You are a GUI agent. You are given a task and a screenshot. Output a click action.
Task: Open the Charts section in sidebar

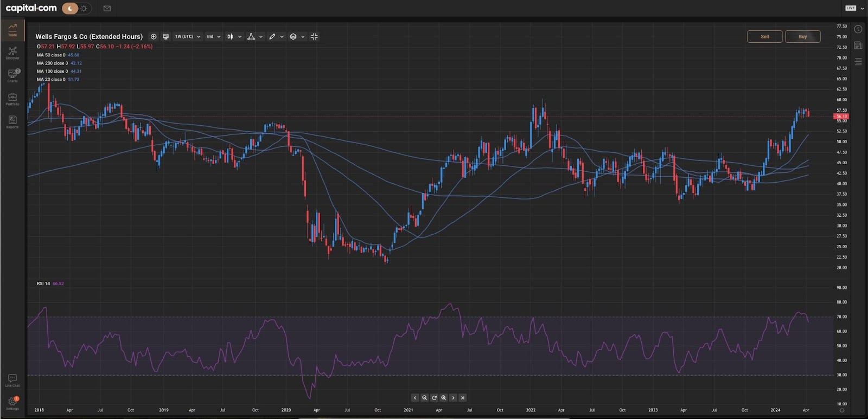12,75
